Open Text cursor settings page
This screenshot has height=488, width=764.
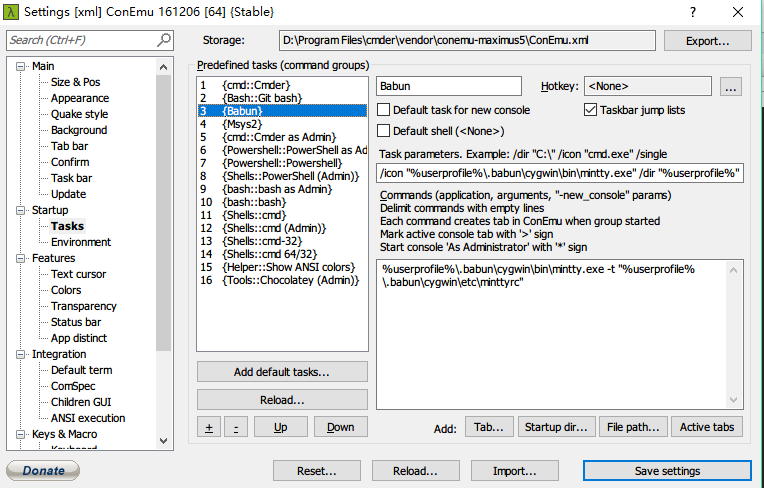point(78,274)
